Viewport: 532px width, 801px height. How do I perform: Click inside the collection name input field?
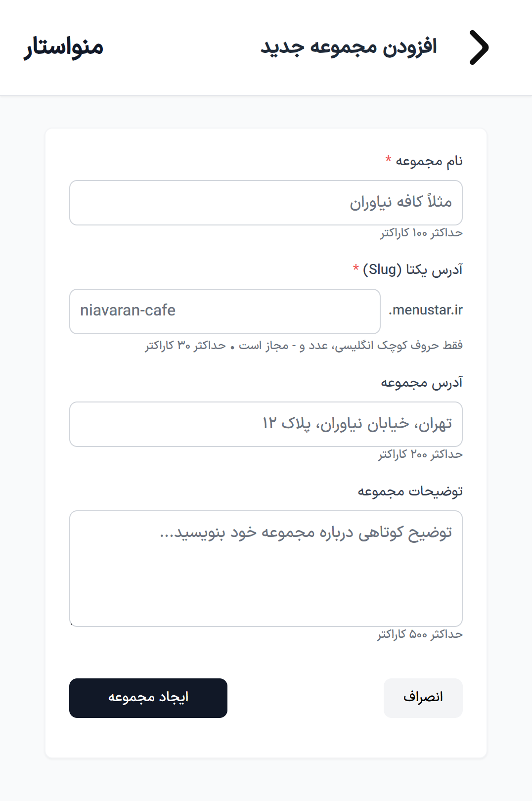(266, 202)
